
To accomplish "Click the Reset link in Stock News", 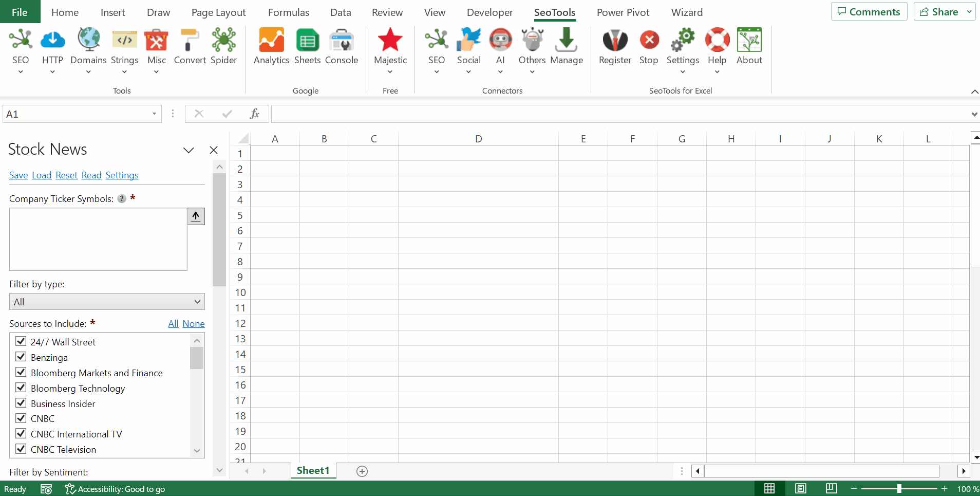I will 66,175.
